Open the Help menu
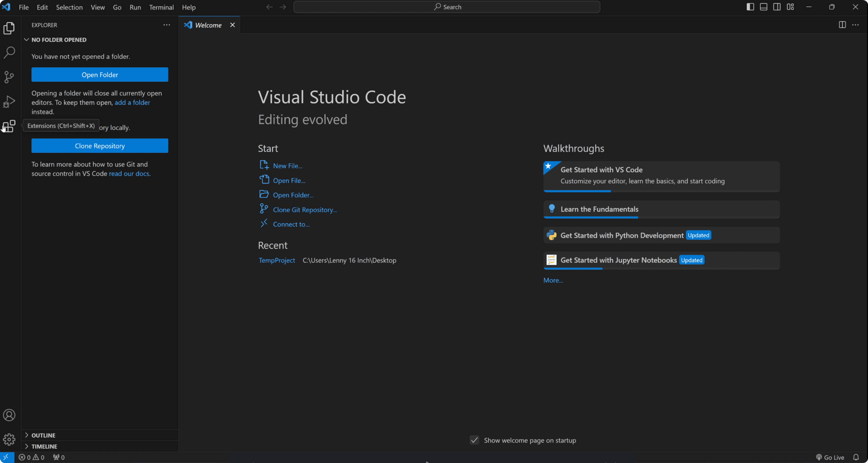Screen dimensions: 868x463 189,7
